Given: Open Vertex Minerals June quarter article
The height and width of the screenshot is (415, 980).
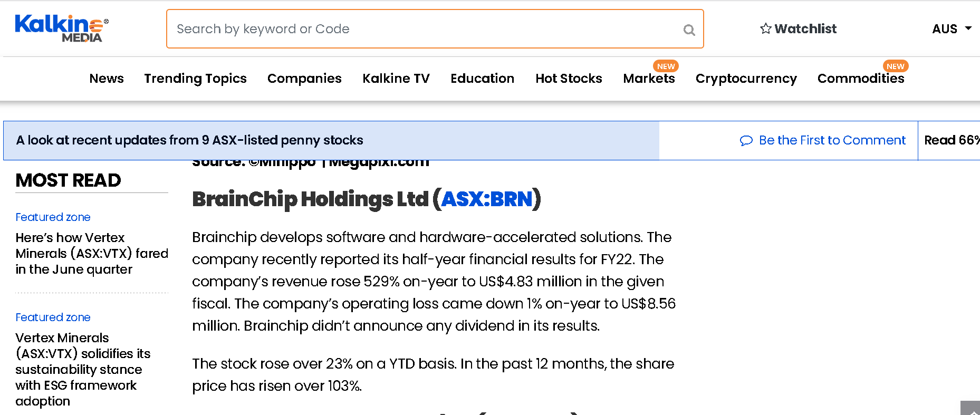Looking at the screenshot, I should pyautogui.click(x=92, y=254).
